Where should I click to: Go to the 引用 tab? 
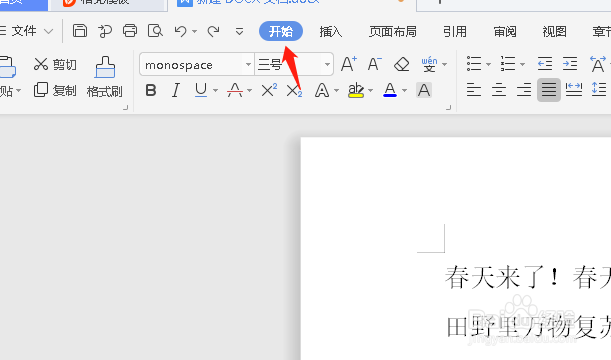tap(455, 31)
